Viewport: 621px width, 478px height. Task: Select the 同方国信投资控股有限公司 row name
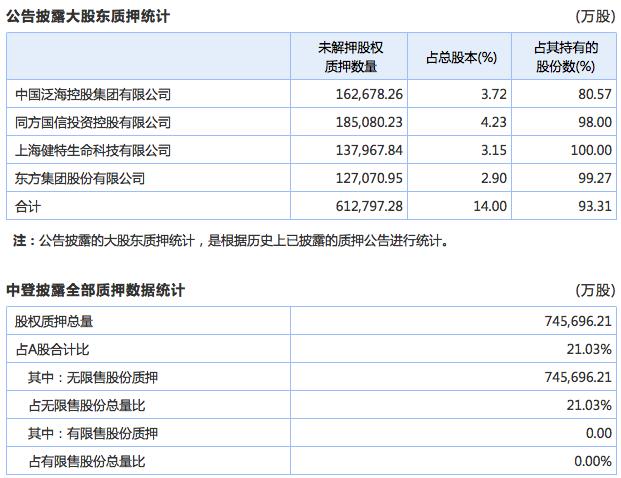coord(93,122)
